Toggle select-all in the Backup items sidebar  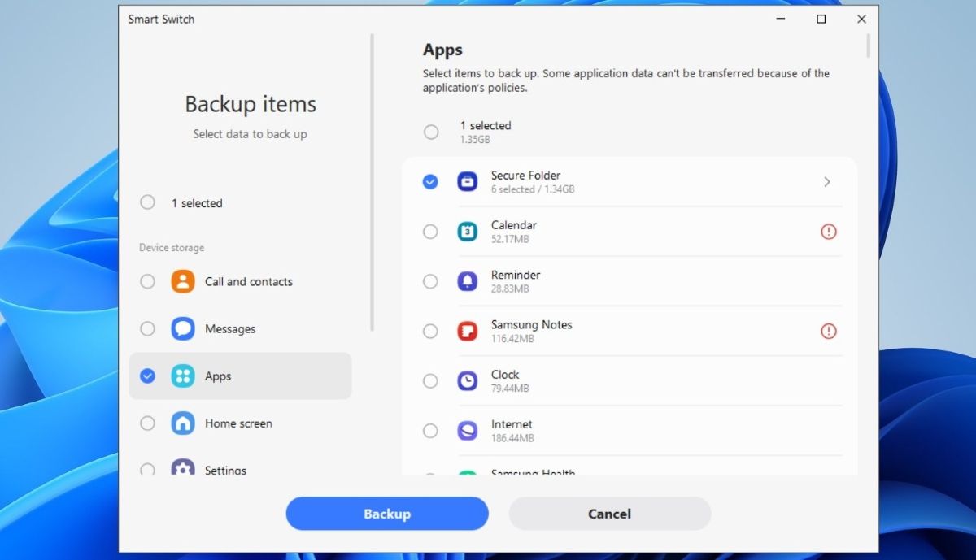coord(147,202)
